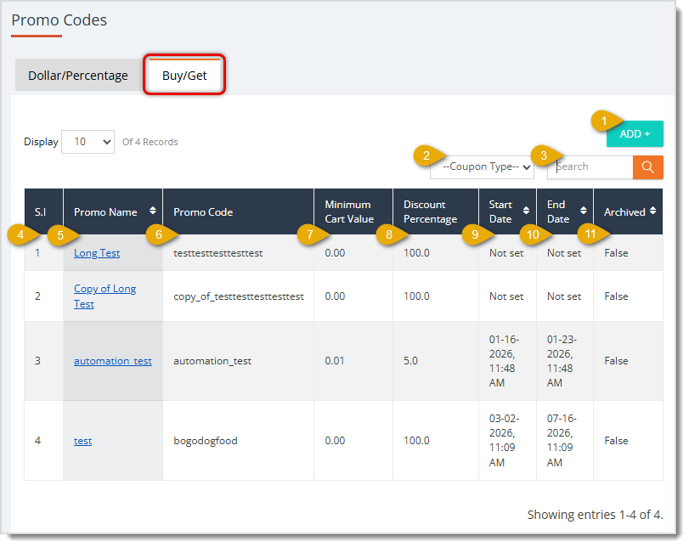Click the Promo Code column header

238,212
